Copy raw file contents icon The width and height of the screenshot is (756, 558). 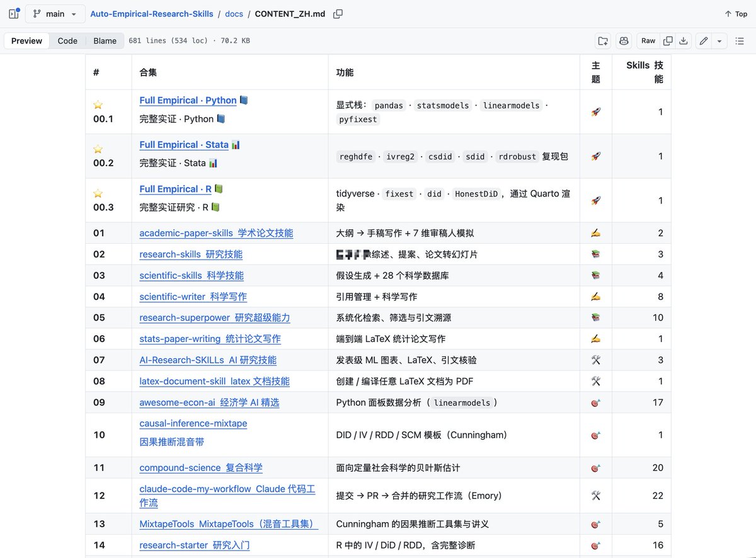[668, 41]
